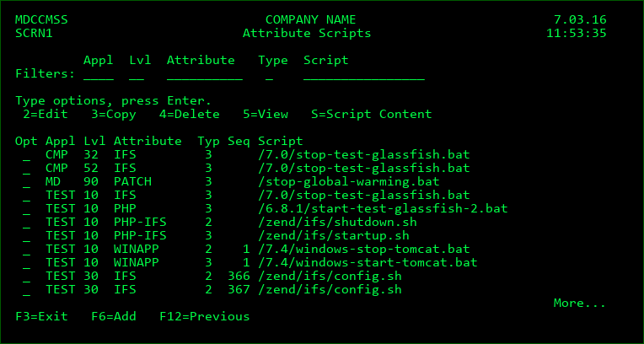
Task: Focus the Attribute filter field
Action: coord(205,74)
